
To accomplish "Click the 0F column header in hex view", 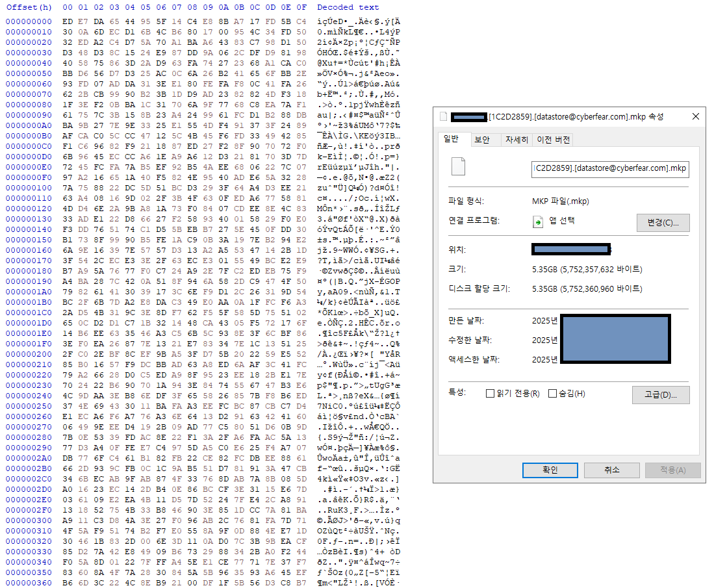I will coord(301,7).
